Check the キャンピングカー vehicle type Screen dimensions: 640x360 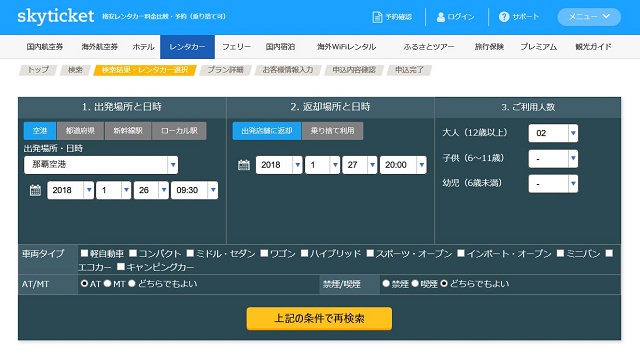[121, 267]
